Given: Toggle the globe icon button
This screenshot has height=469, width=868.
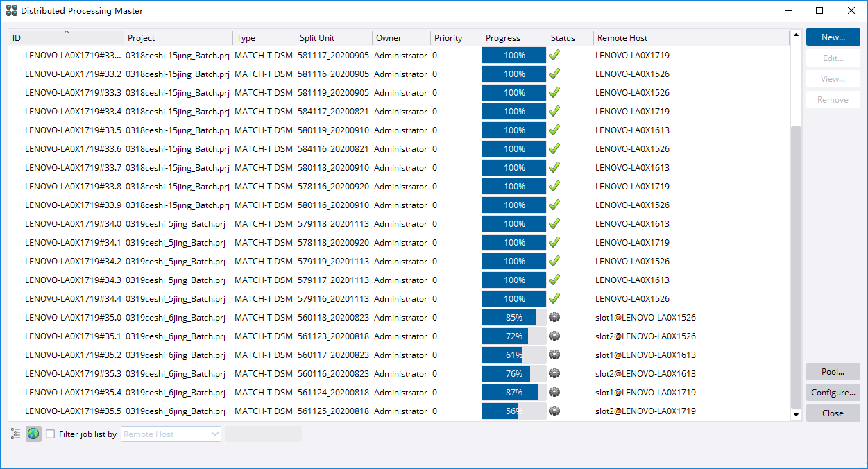Looking at the screenshot, I should (x=33, y=434).
